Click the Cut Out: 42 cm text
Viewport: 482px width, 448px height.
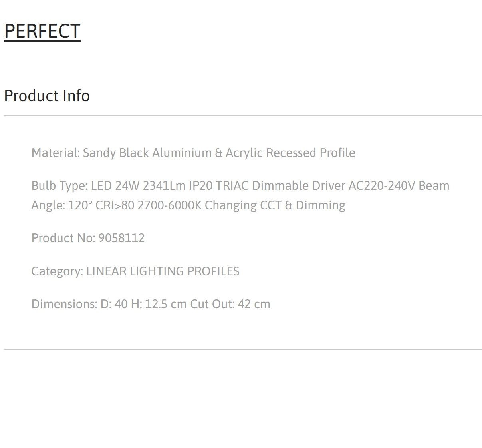230,304
